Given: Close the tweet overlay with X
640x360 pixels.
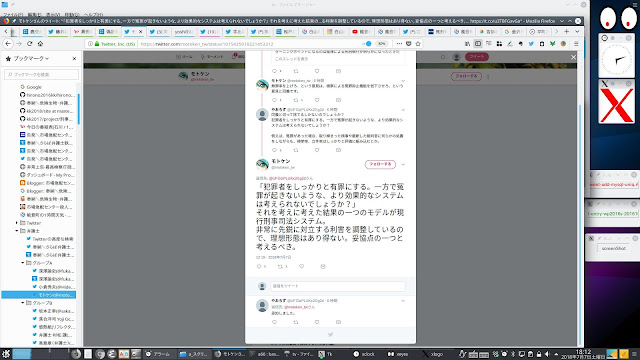Looking at the screenshot, I should [573, 57].
